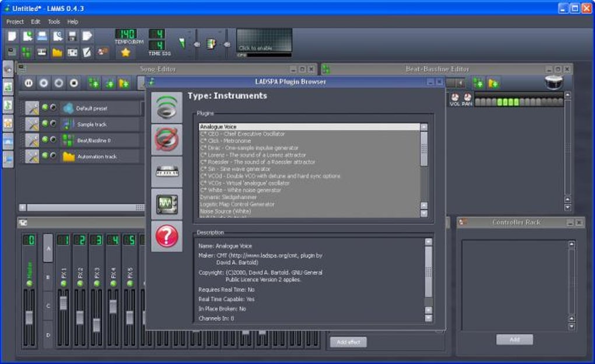Viewport: 595px width, 364px height.
Task: Create a new project from the toolbar
Action: 12,36
